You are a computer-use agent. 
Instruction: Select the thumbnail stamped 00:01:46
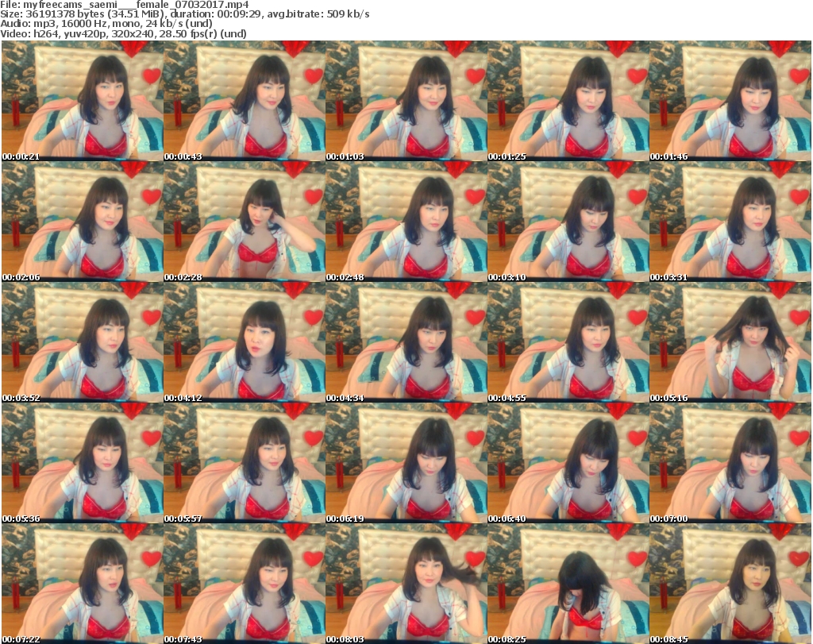(730, 101)
